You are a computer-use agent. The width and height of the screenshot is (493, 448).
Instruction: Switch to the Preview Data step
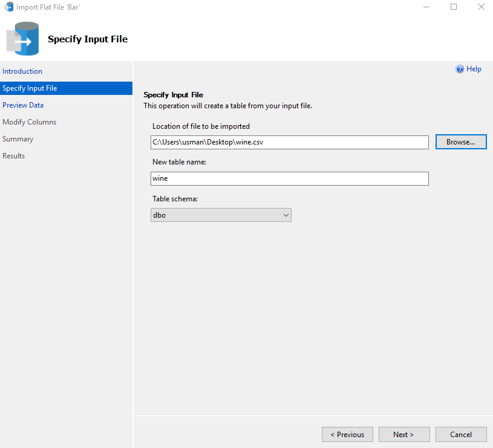click(x=23, y=105)
